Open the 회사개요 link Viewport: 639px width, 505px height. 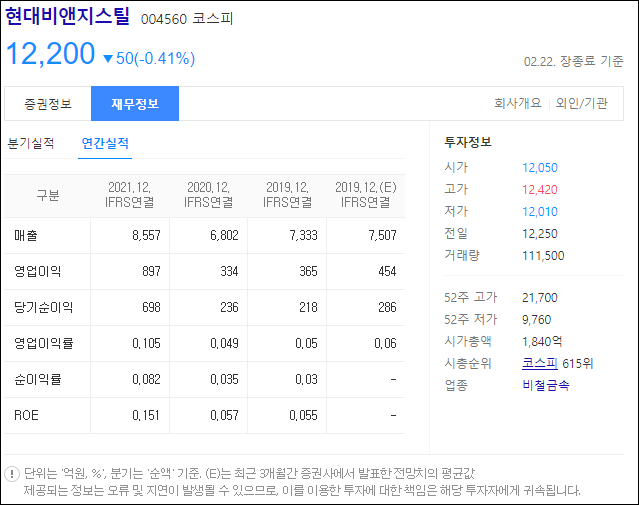point(518,103)
